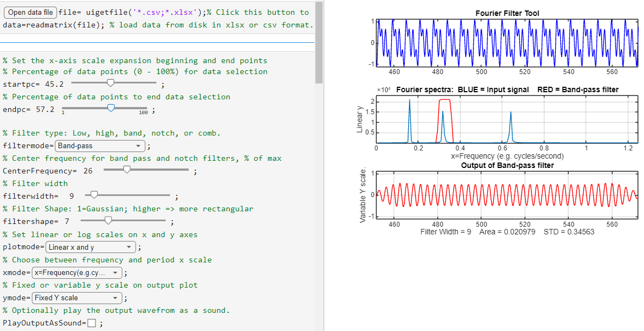
Task: Open the filtermode Band-pass dropdown
Action: tap(99, 146)
